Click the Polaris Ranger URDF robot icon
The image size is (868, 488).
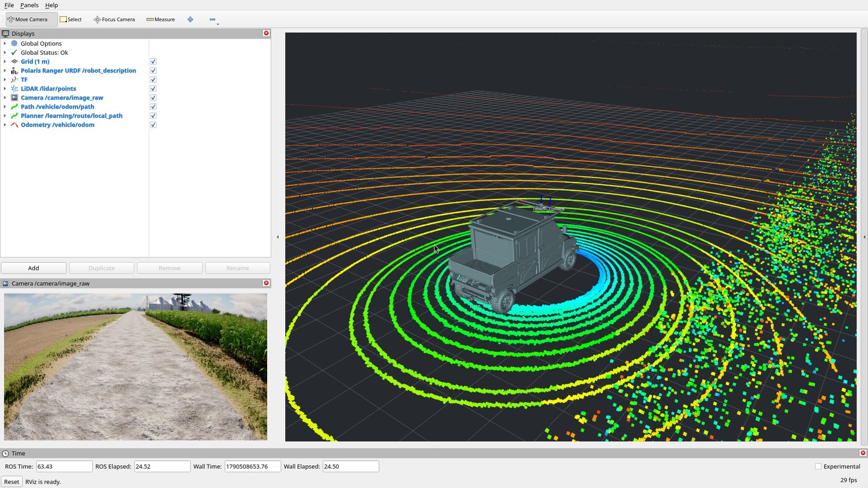[14, 70]
